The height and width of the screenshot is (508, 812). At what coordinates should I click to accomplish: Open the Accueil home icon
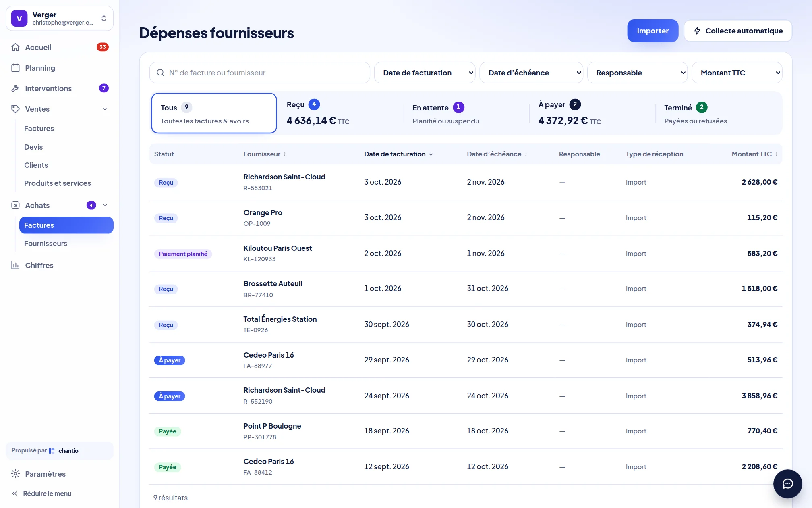pyautogui.click(x=15, y=47)
